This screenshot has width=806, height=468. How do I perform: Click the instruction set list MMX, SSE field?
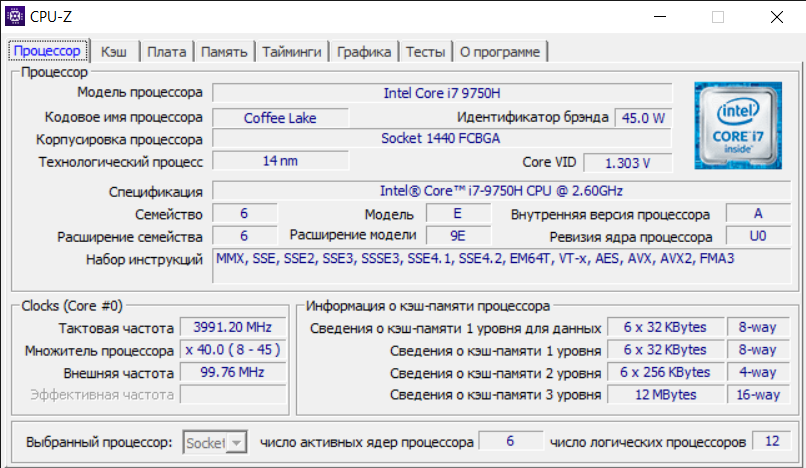click(x=501, y=266)
